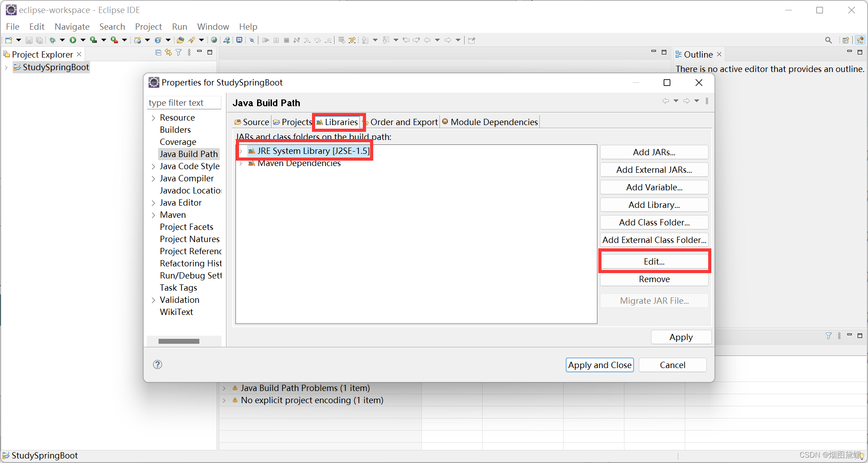Open the Project Explorer View Menu dots
The image size is (868, 463).
(x=189, y=53)
